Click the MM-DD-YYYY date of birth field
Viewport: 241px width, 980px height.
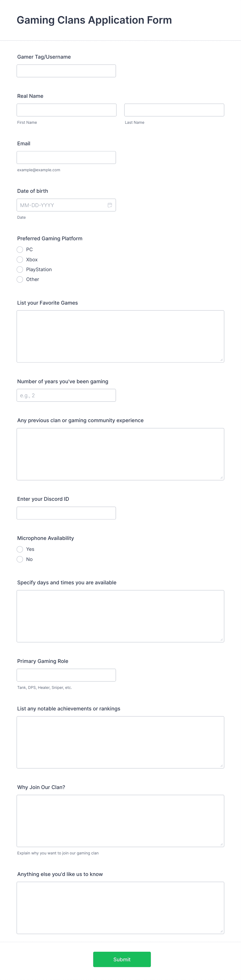coord(61,205)
